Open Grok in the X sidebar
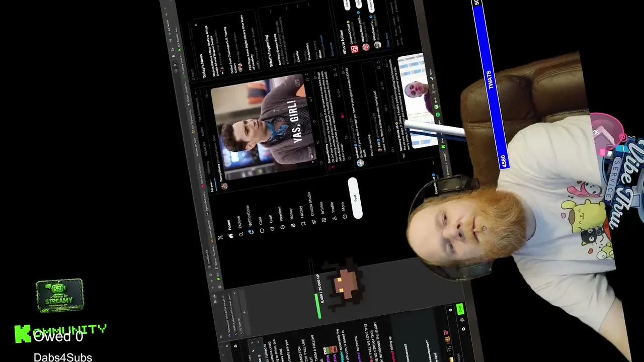 (x=272, y=223)
